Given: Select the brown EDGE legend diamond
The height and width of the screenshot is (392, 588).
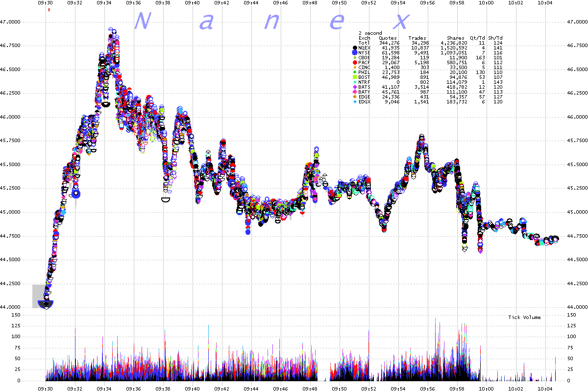Looking at the screenshot, I should tap(355, 97).
